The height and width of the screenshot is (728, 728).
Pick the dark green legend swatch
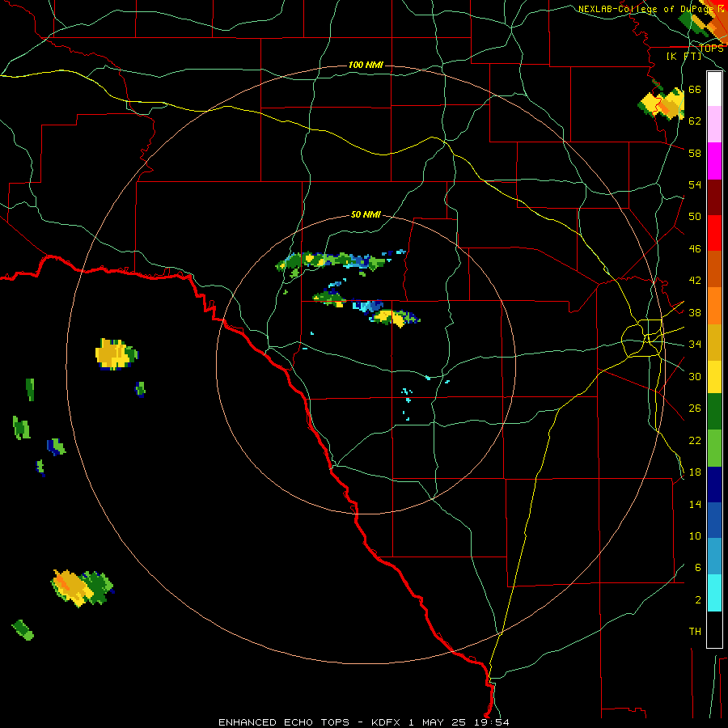[714, 412]
